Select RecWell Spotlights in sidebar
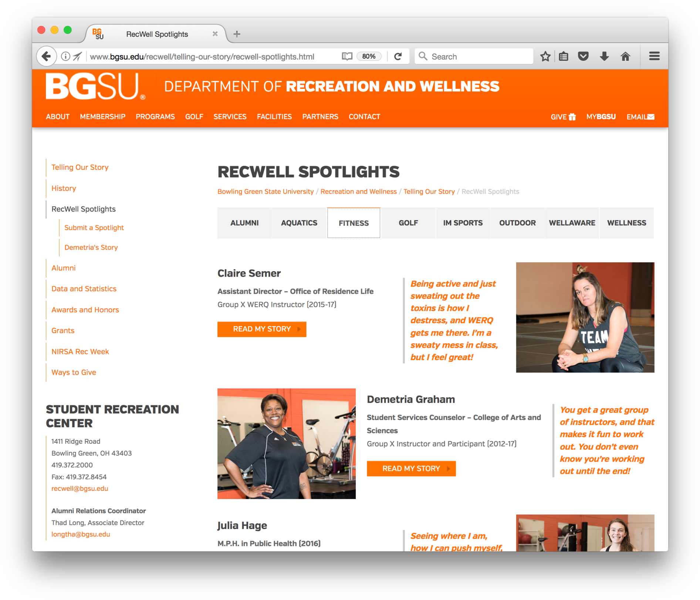This screenshot has width=700, height=600. 84,209
